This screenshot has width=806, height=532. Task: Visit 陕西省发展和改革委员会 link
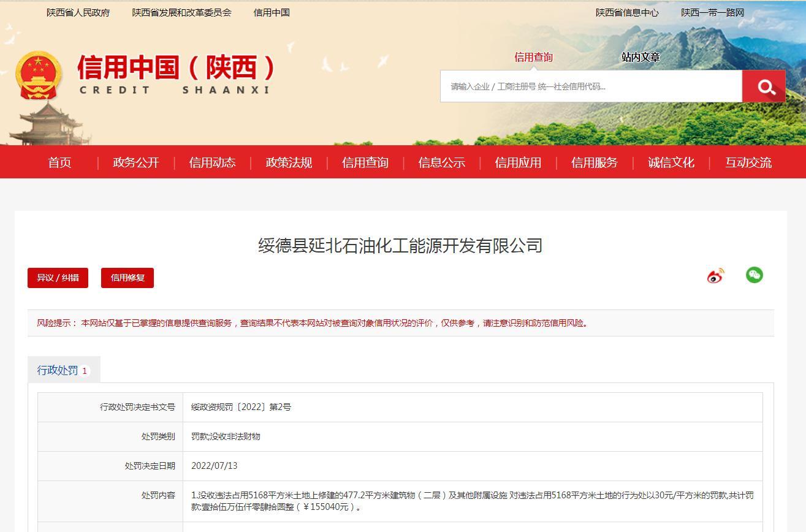pos(182,12)
